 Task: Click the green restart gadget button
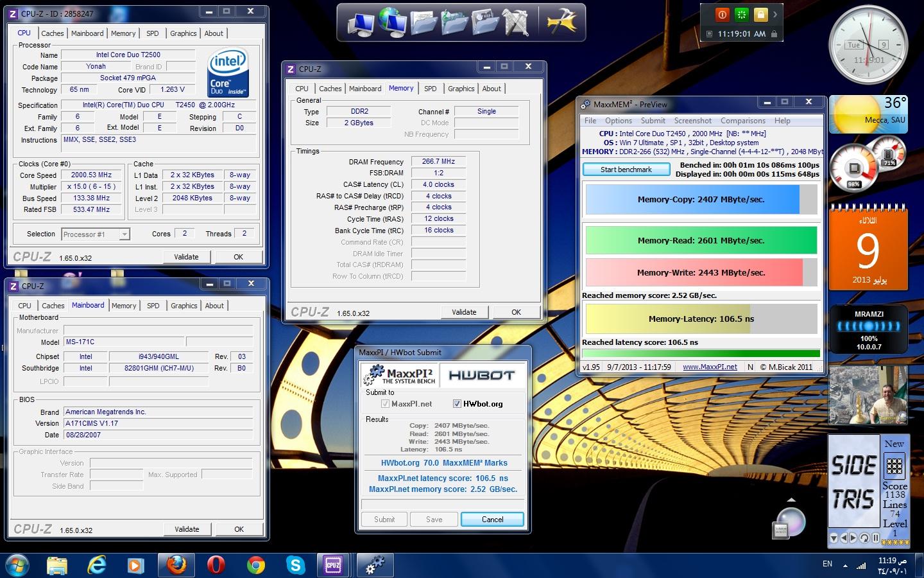click(741, 14)
